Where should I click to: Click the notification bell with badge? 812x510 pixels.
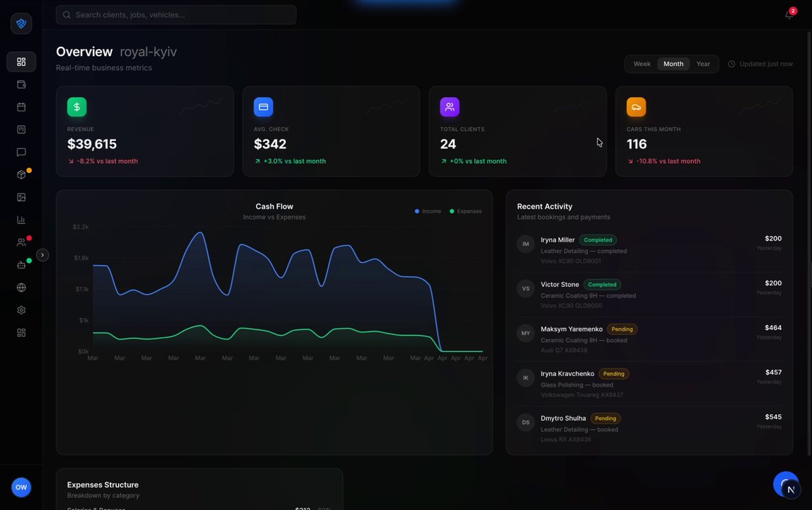coord(789,14)
